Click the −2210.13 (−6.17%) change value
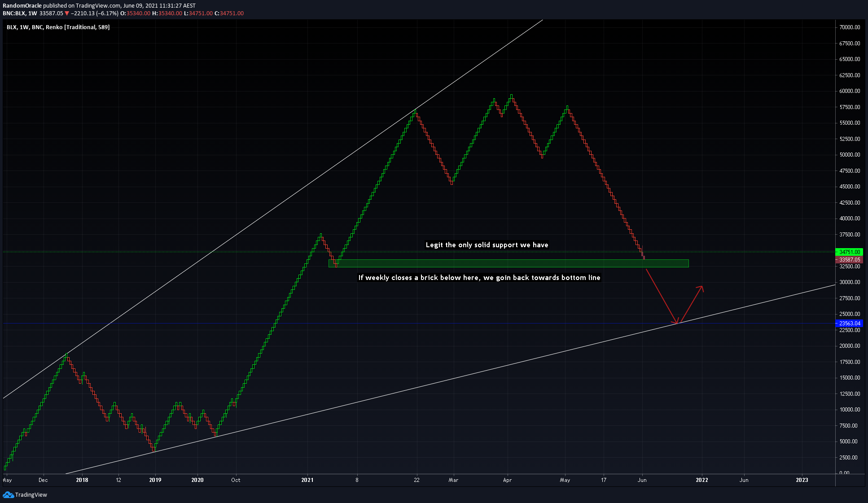Viewport: 868px width, 503px height. point(95,13)
